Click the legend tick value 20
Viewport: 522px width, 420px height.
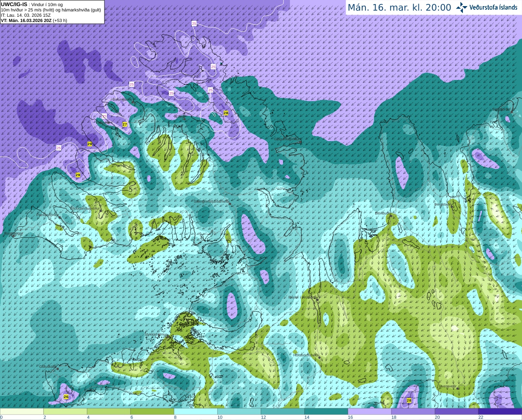[x=437, y=418]
